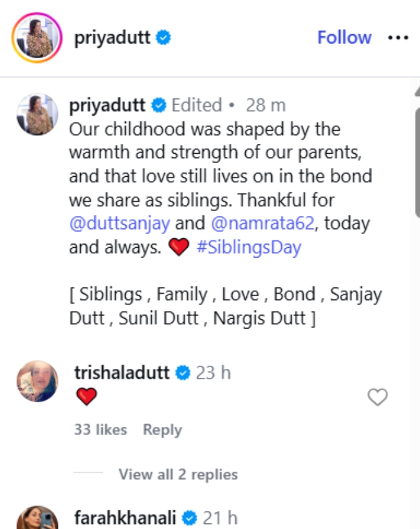Follow priyadutt

click(344, 37)
